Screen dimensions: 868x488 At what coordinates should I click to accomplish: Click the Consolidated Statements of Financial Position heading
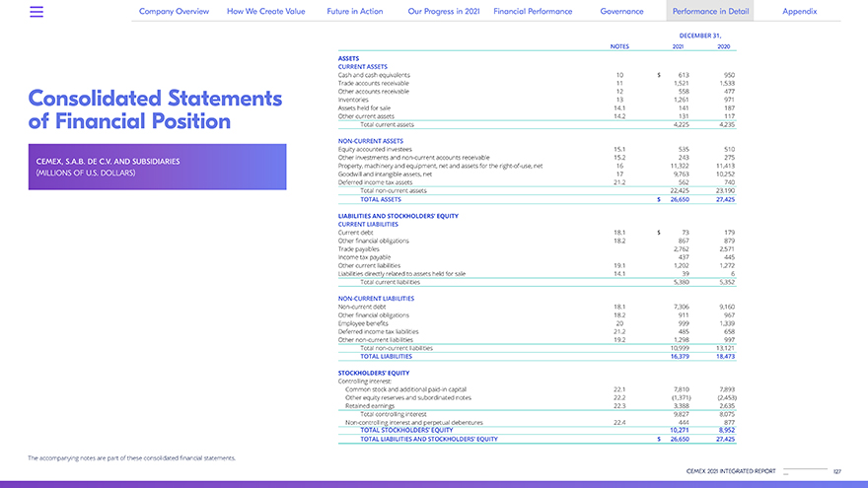pyautogui.click(x=155, y=110)
